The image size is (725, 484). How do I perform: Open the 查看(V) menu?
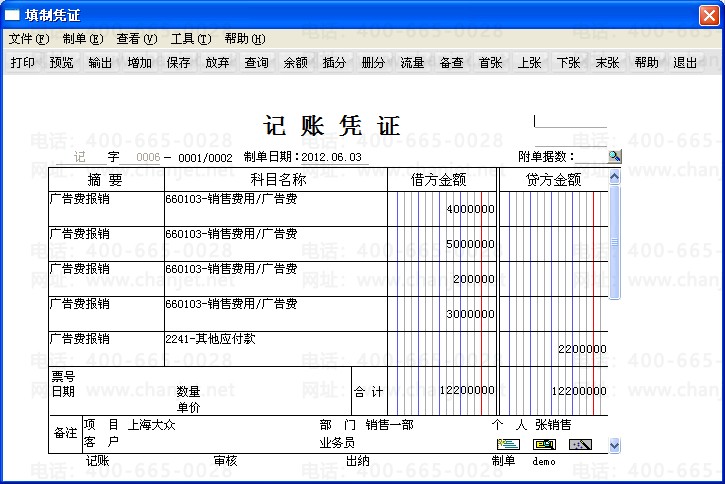(x=137, y=39)
